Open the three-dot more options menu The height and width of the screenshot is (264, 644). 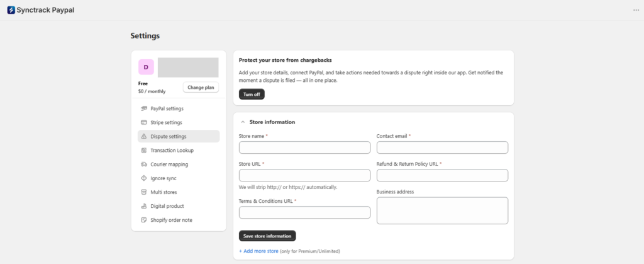[636, 10]
